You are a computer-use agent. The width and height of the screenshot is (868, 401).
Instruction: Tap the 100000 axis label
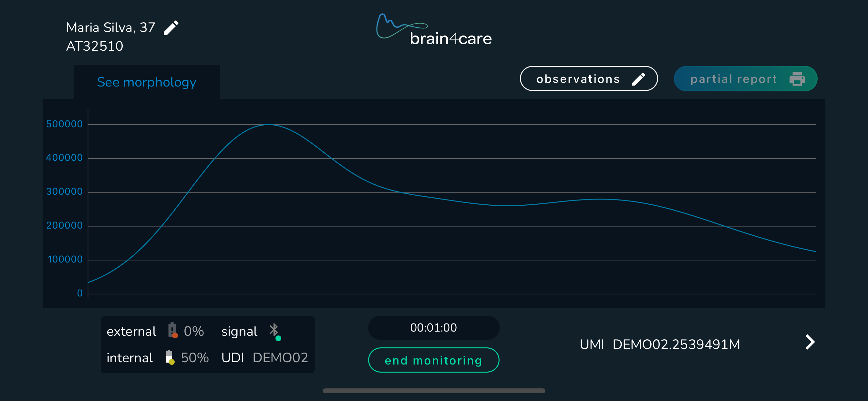coord(65,260)
